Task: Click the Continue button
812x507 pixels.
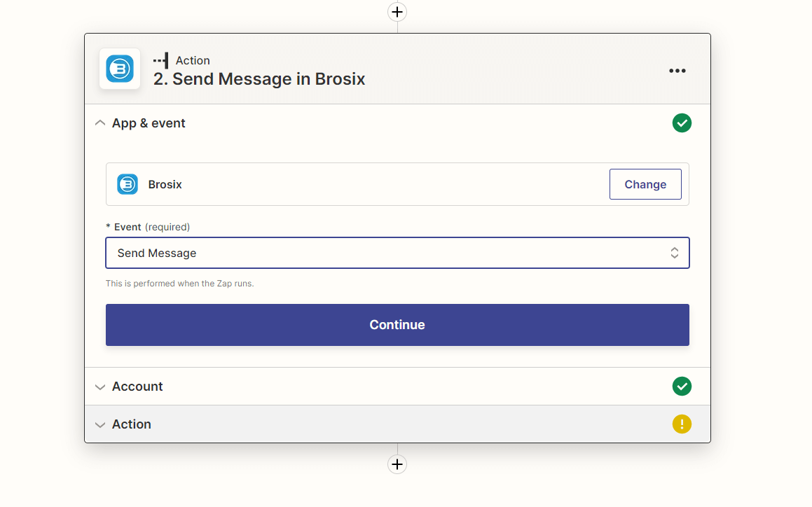Action: click(x=397, y=325)
